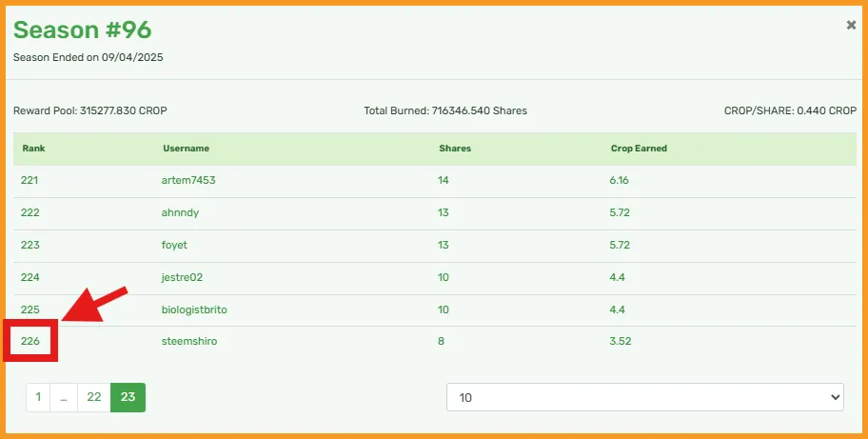This screenshot has height=439, width=868.
Task: Sort by the Username column header
Action: tap(186, 149)
